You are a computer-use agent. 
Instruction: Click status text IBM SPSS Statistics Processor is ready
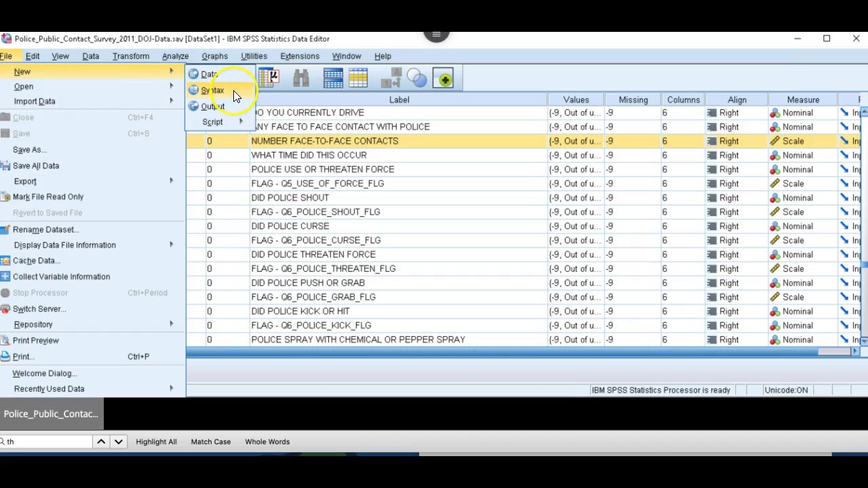click(660, 390)
